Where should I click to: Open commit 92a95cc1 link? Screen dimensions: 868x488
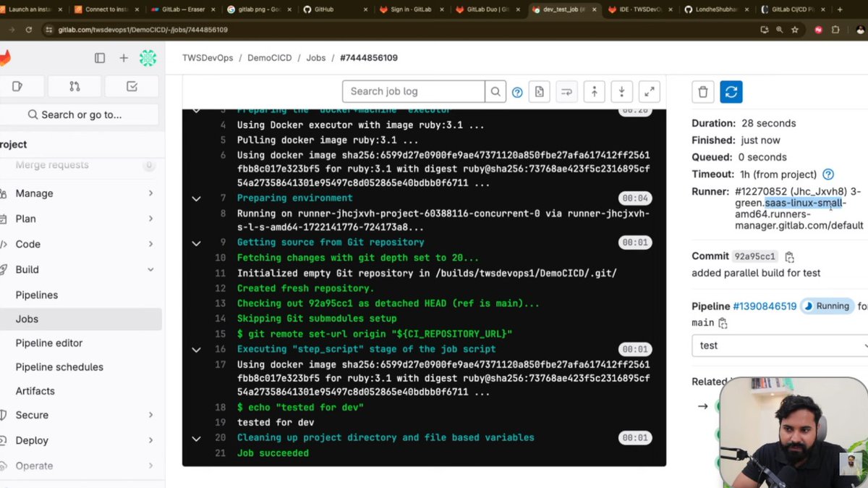(755, 256)
